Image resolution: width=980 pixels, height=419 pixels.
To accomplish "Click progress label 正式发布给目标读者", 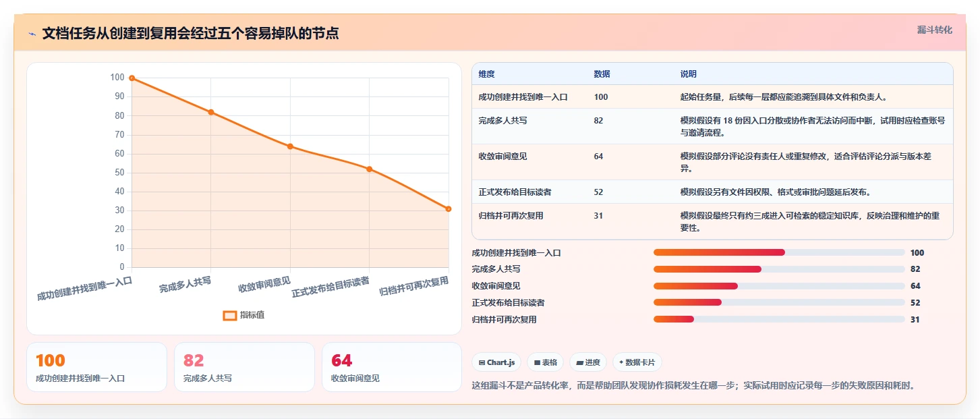I will 509,303.
